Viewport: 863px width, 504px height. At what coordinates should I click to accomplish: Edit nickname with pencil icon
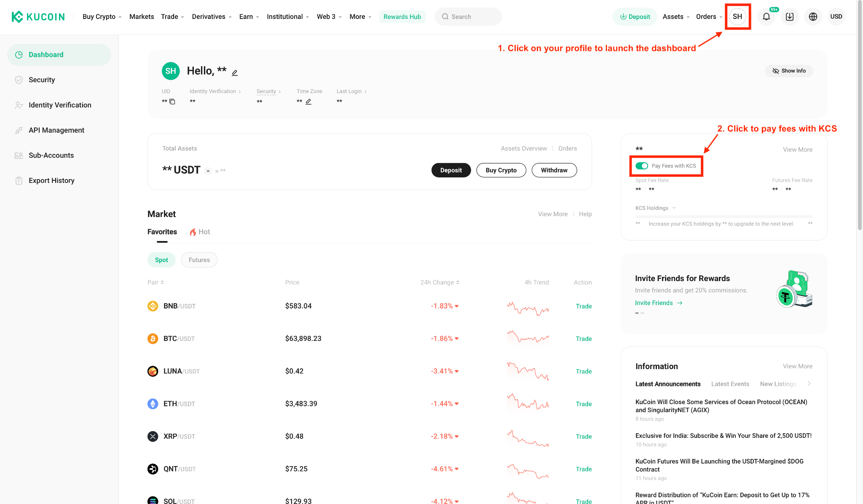point(235,72)
